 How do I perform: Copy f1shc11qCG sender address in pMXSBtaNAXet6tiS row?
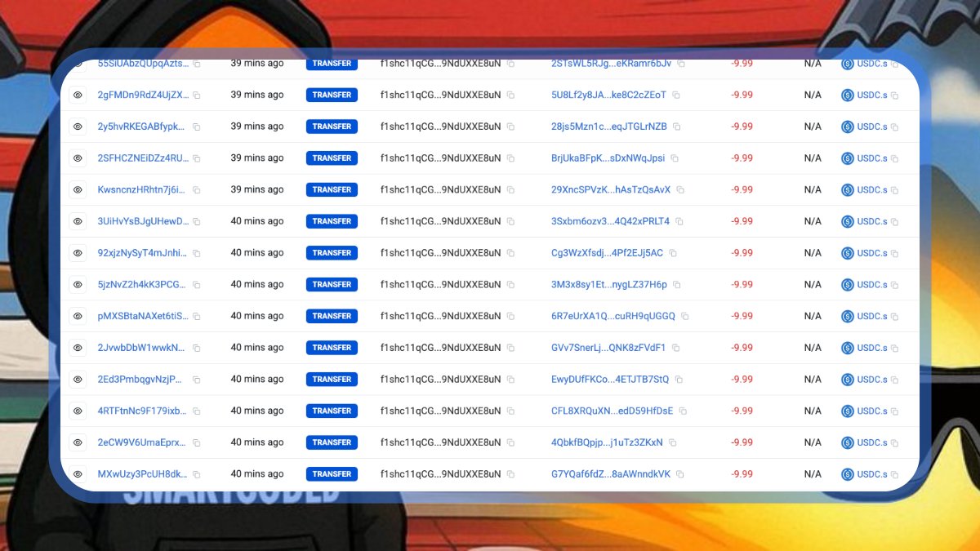coord(510,316)
